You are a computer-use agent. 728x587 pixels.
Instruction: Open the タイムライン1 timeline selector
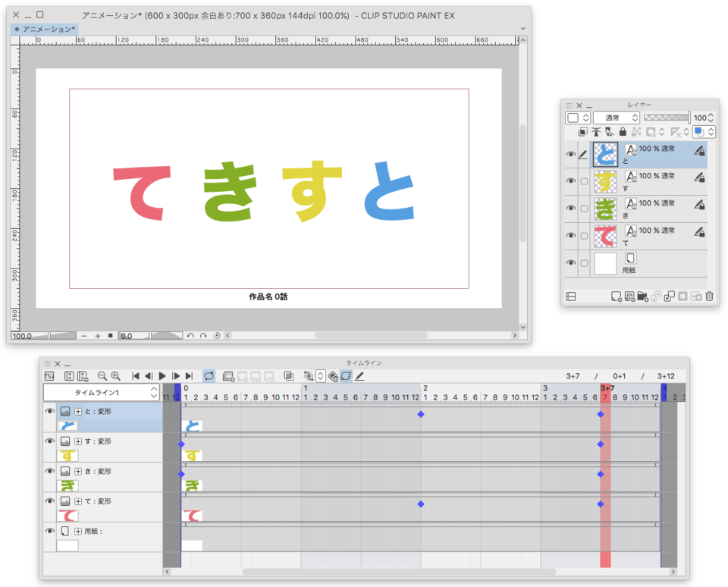(102, 393)
